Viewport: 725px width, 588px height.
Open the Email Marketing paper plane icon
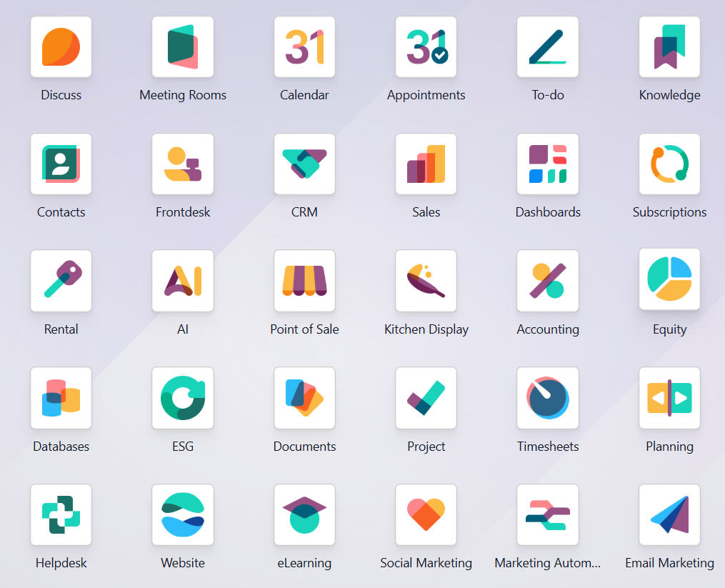669,514
